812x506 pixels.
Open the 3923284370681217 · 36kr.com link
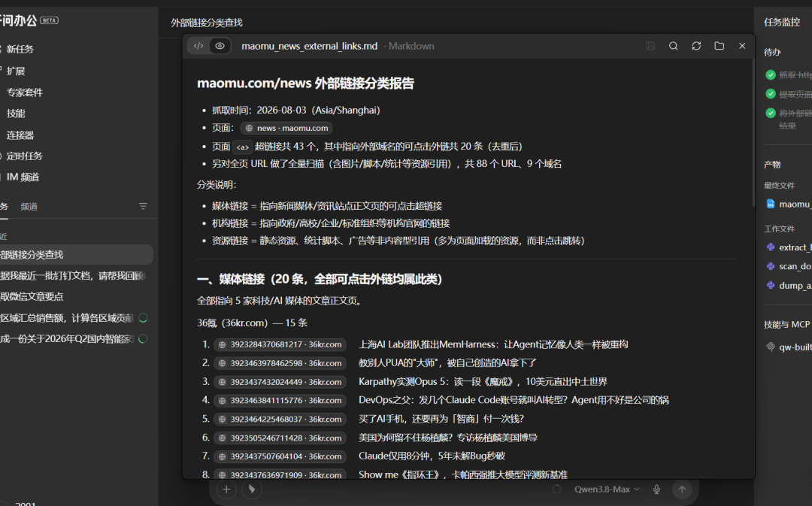(280, 344)
